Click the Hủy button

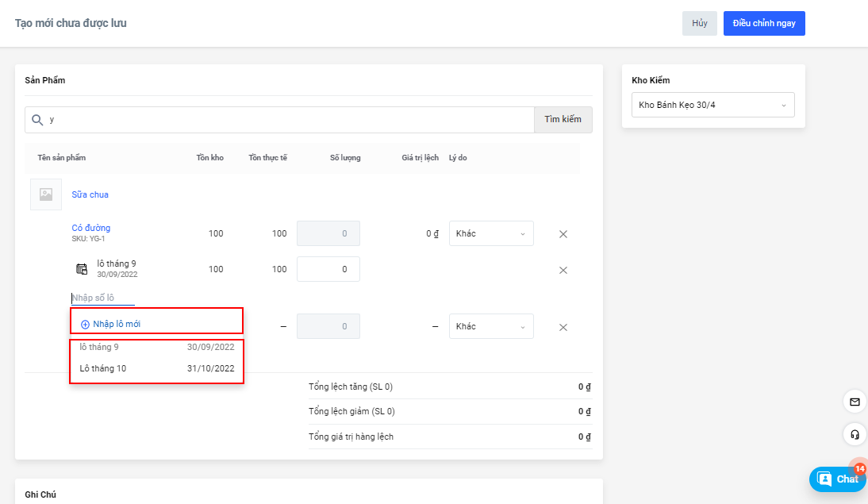pos(699,24)
